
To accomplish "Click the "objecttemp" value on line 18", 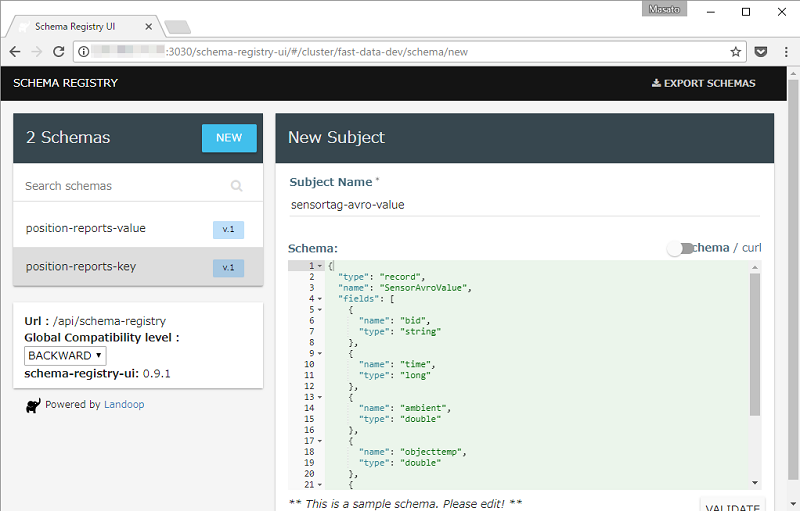I will (431, 452).
